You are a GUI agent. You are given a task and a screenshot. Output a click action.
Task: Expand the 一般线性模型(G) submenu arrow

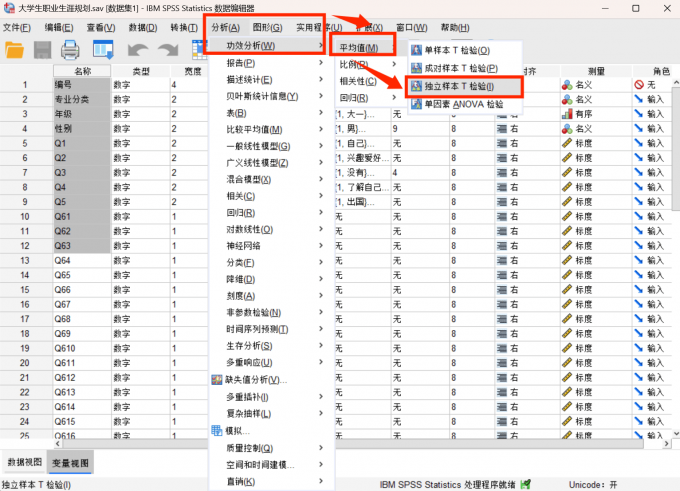(321, 146)
